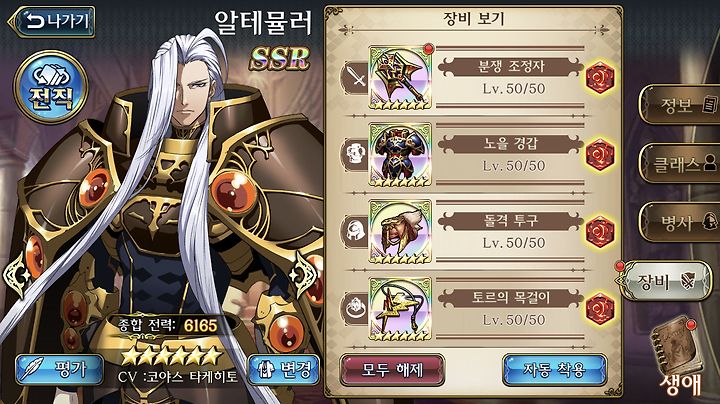Image resolution: width=720 pixels, height=404 pixels.
Task: Click red enchant gem beside 분쟁 조정자
Action: (x=600, y=79)
